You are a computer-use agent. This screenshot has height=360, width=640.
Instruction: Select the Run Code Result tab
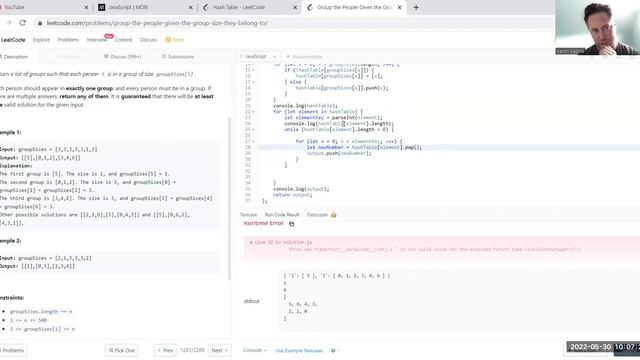click(282, 215)
